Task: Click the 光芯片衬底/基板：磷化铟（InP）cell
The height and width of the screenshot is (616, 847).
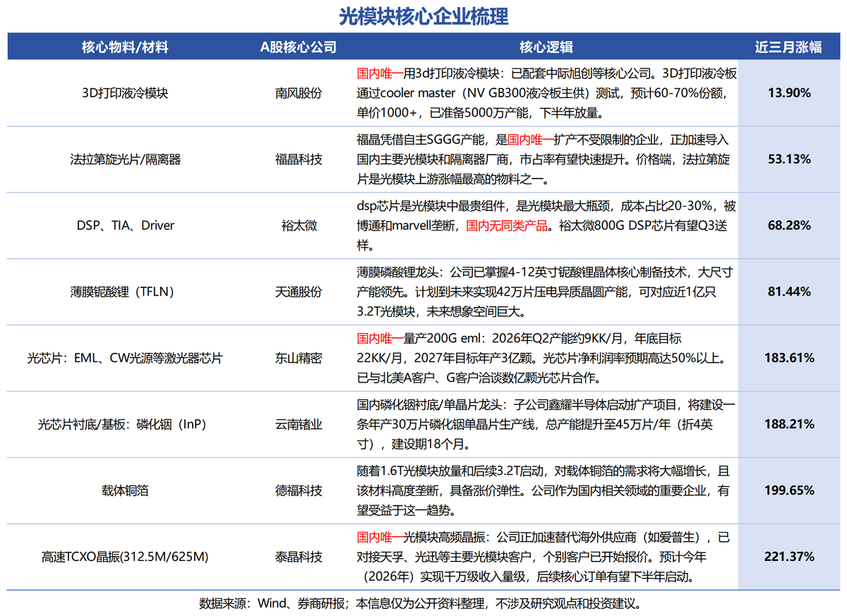Action: tap(125, 425)
